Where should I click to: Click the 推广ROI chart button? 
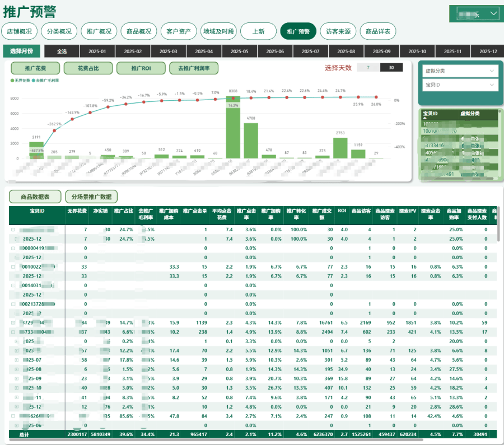point(141,68)
